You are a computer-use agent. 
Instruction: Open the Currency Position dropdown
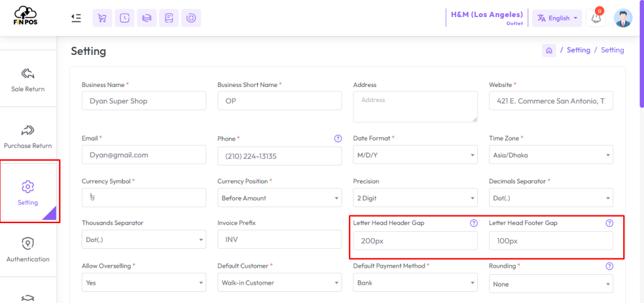pyautogui.click(x=280, y=198)
